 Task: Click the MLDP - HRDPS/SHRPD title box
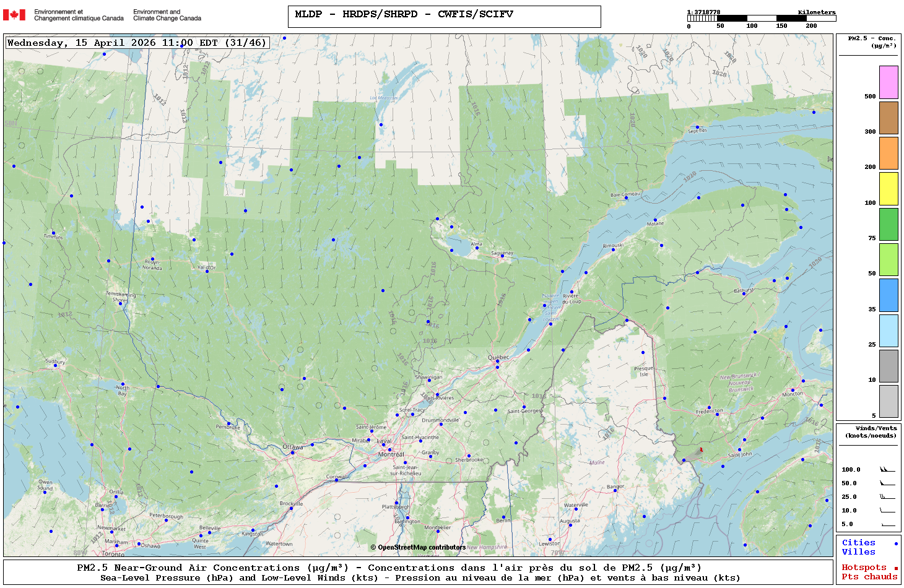pos(444,16)
